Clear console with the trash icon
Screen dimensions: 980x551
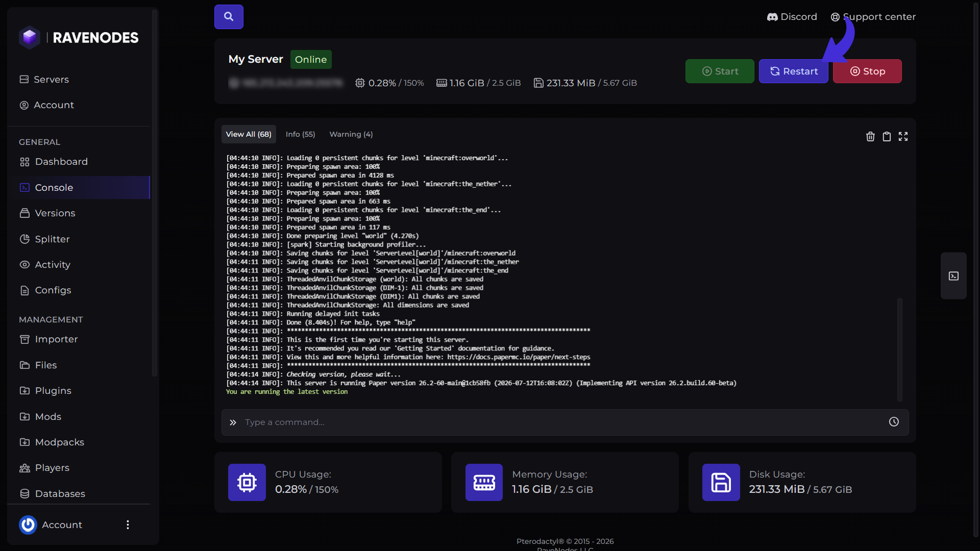coord(870,136)
